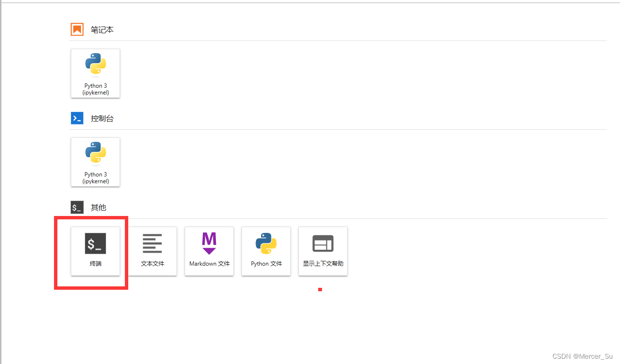Click the dark terminal icon beside 其他
Screen dimensions: 620x364
[x=77, y=207]
